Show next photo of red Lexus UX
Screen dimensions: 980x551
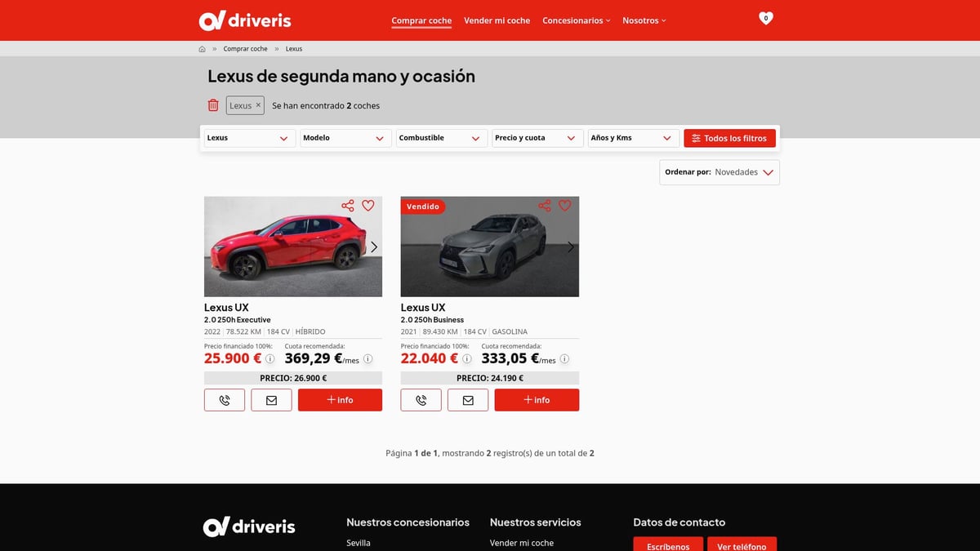click(374, 247)
